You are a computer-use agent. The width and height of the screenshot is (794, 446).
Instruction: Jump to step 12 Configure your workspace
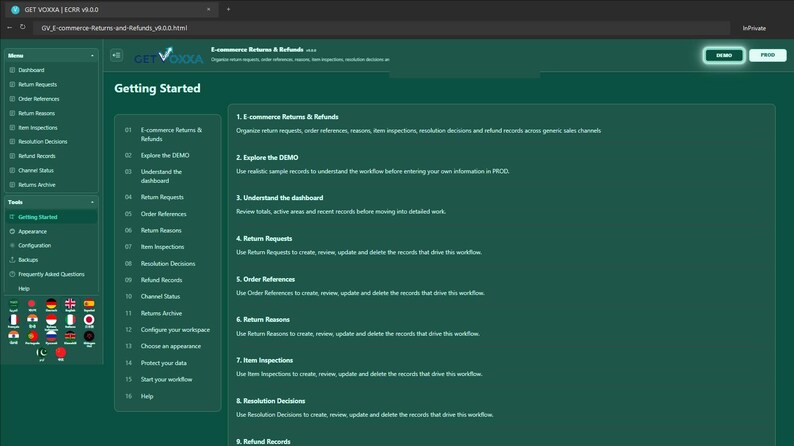[168, 330]
